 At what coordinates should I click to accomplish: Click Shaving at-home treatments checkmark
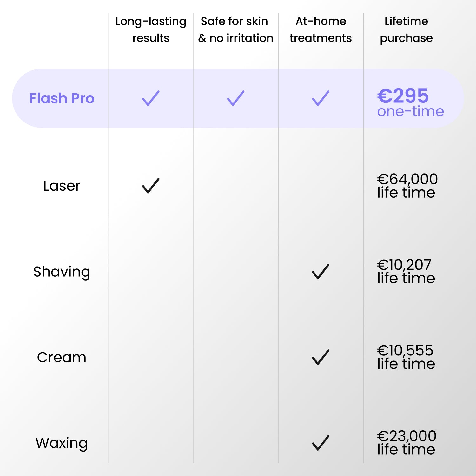tap(321, 272)
